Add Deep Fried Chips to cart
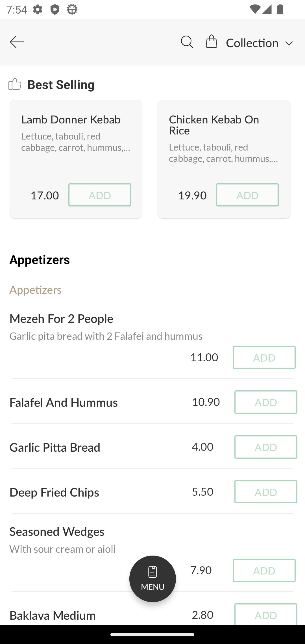305x644 pixels. 265,492
